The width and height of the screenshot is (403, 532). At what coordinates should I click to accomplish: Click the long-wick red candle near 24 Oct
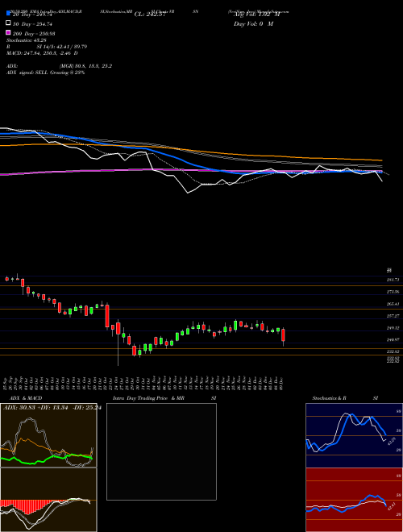(x=118, y=328)
